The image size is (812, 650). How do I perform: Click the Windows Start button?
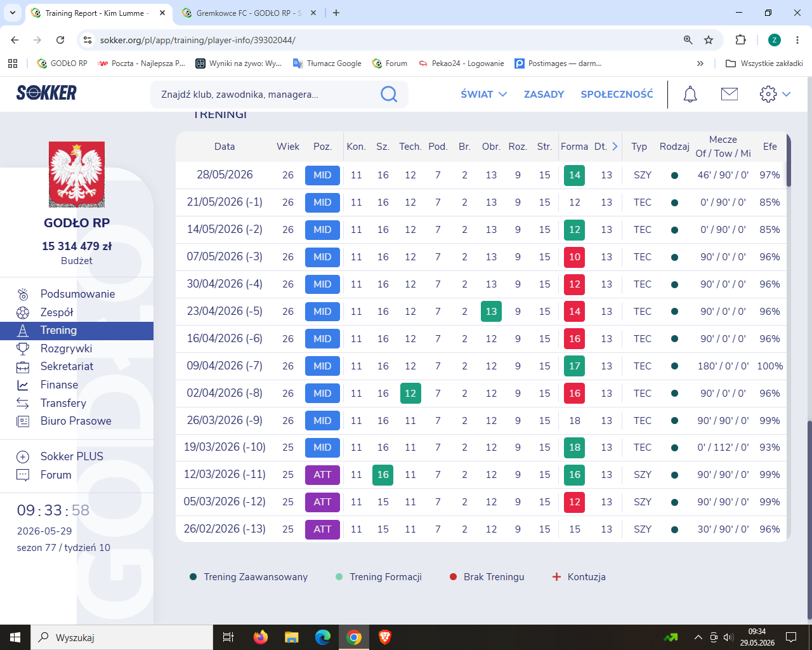point(15,637)
